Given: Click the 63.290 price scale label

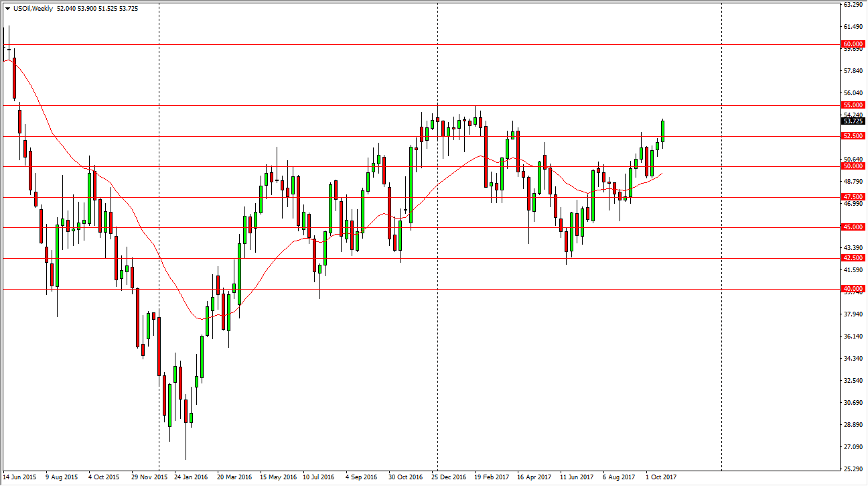Looking at the screenshot, I should (x=852, y=5).
